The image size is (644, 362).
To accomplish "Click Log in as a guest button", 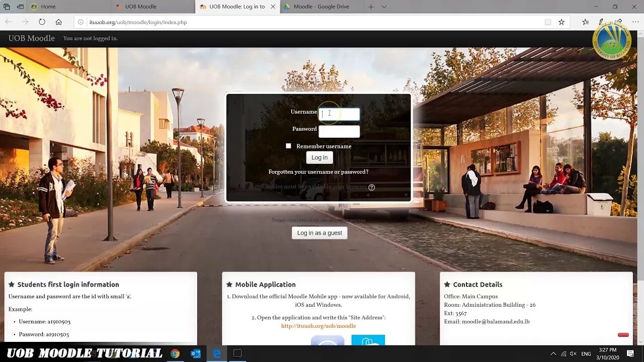I will click(319, 233).
